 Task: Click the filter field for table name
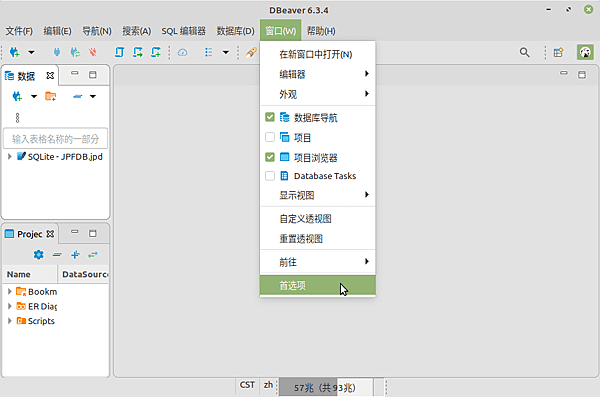coord(55,139)
